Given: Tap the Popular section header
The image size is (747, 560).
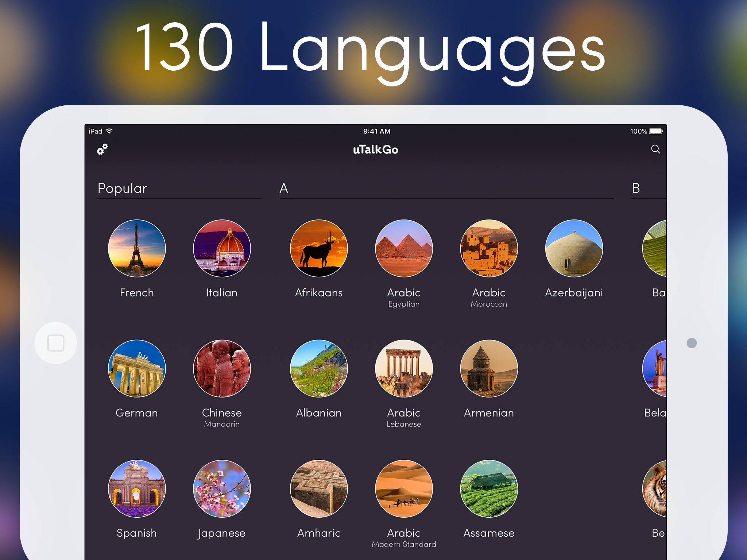Looking at the screenshot, I should 123,188.
